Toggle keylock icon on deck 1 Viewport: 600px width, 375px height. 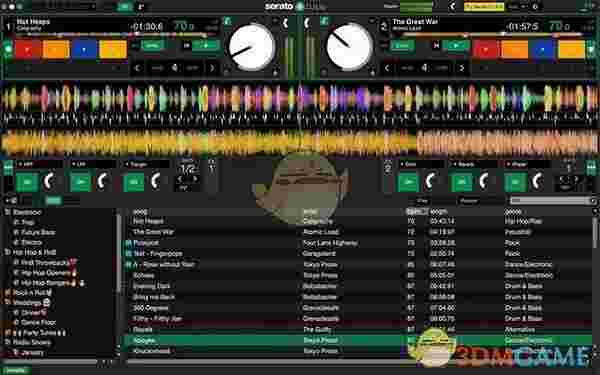pos(227,21)
